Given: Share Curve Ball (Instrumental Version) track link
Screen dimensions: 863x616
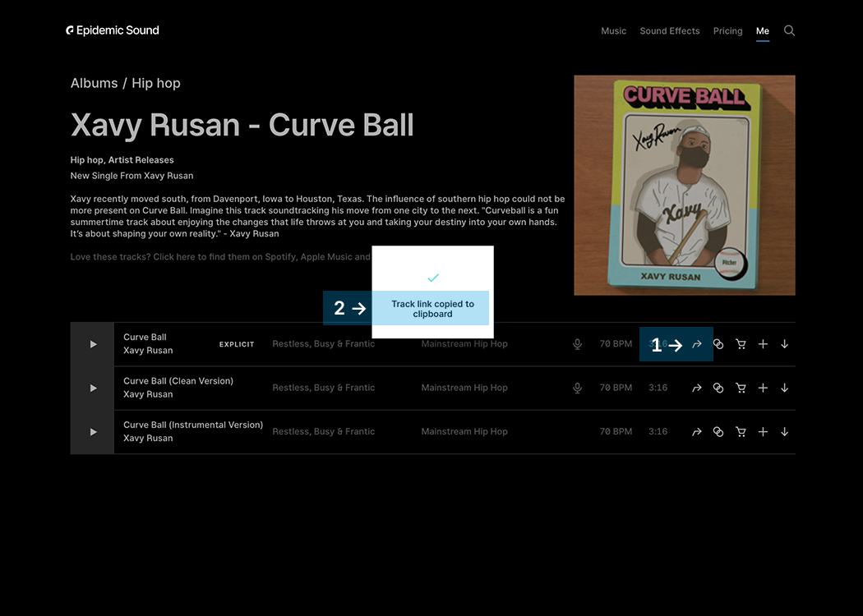Looking at the screenshot, I should pyautogui.click(x=696, y=432).
